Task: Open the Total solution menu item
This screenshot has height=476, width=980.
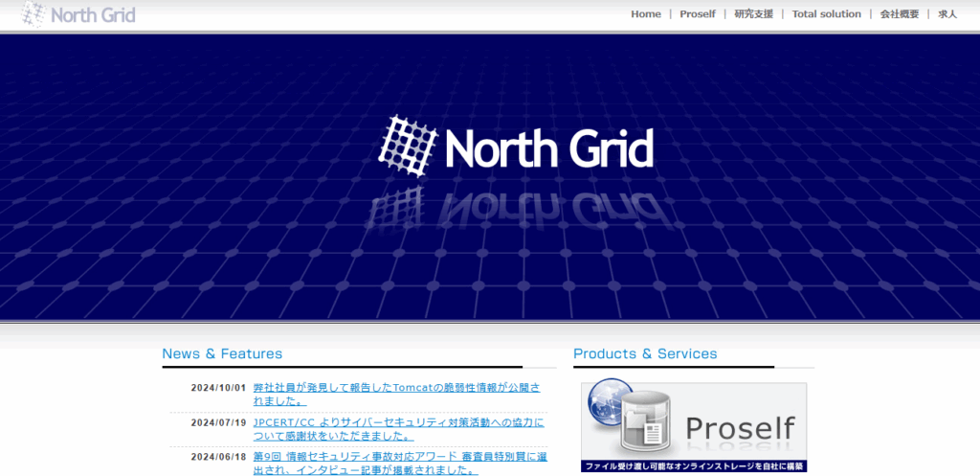Action: point(826,13)
